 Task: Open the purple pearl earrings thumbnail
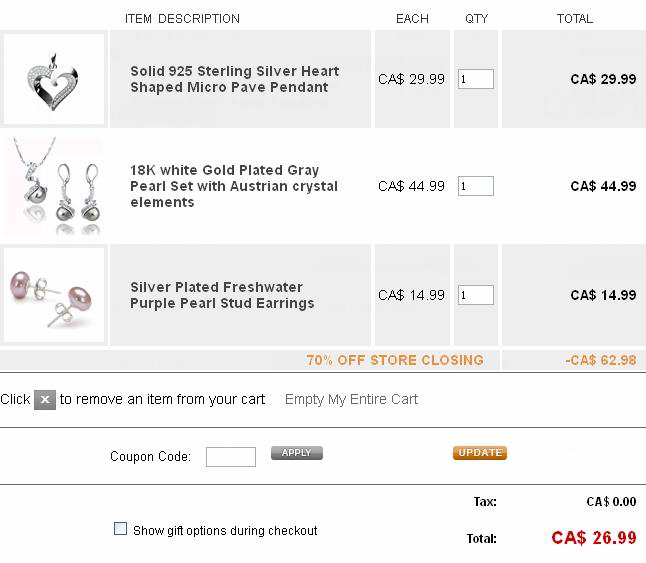54,295
